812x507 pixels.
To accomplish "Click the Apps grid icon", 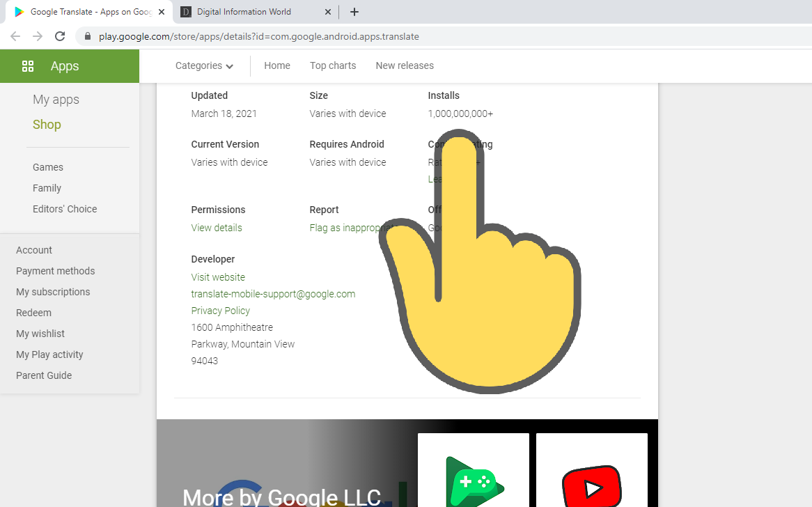I will tap(28, 65).
